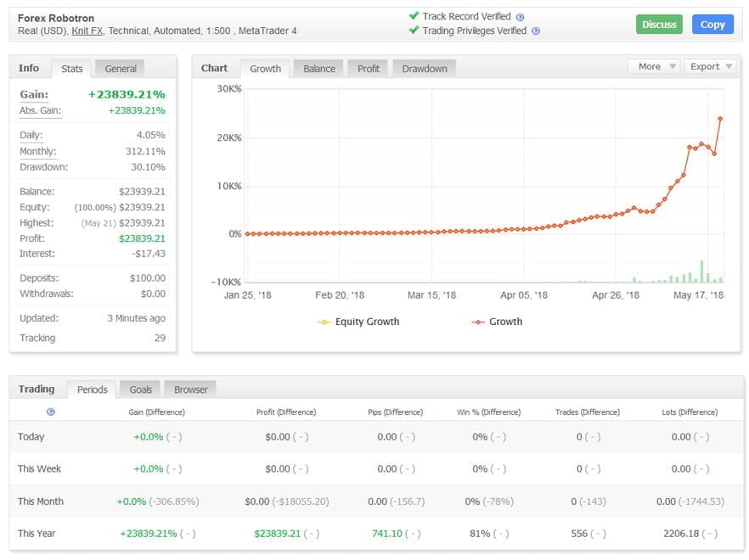Click the Discuss button

(658, 25)
